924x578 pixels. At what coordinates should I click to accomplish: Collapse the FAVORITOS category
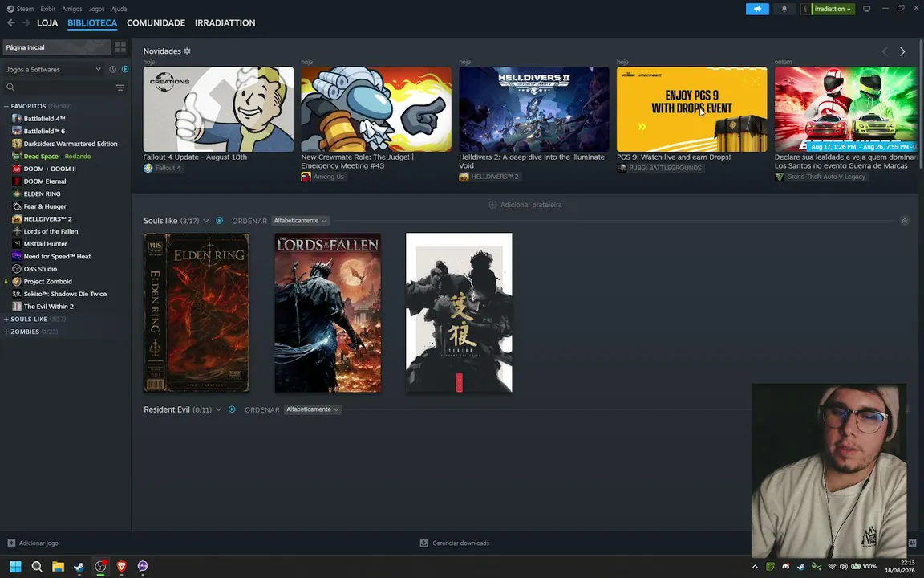coord(6,106)
